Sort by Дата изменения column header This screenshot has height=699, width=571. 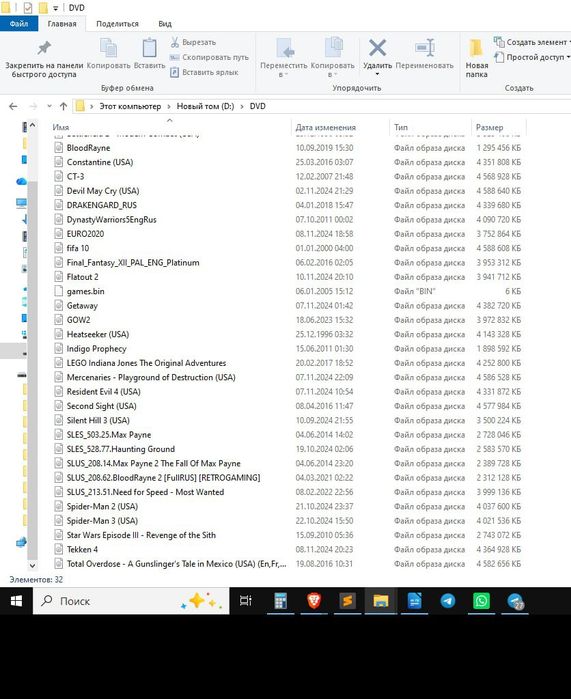click(325, 127)
